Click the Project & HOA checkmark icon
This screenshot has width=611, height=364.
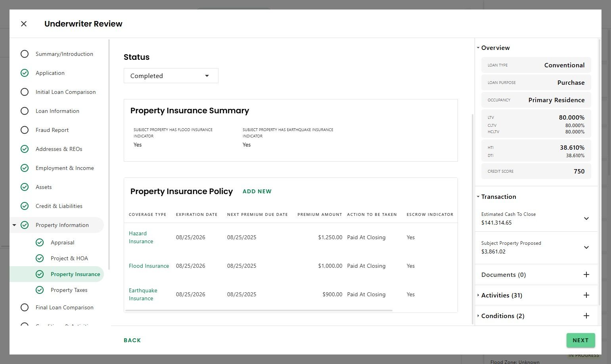coord(40,258)
